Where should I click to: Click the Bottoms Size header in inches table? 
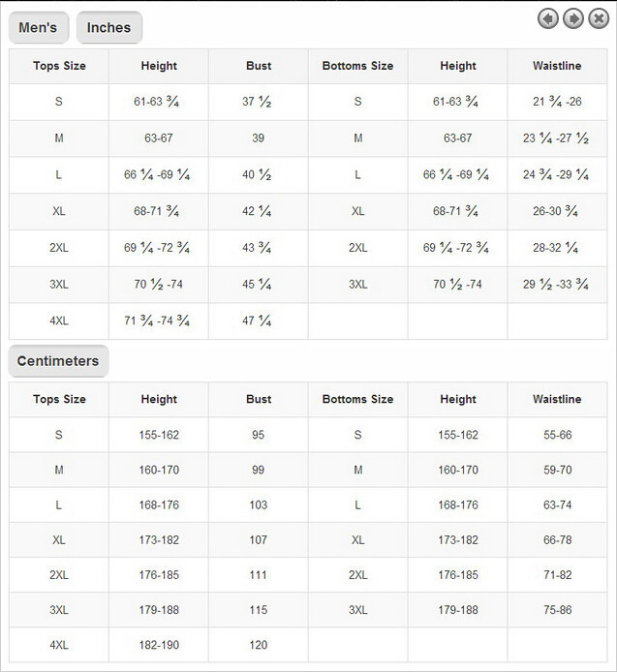coord(357,66)
